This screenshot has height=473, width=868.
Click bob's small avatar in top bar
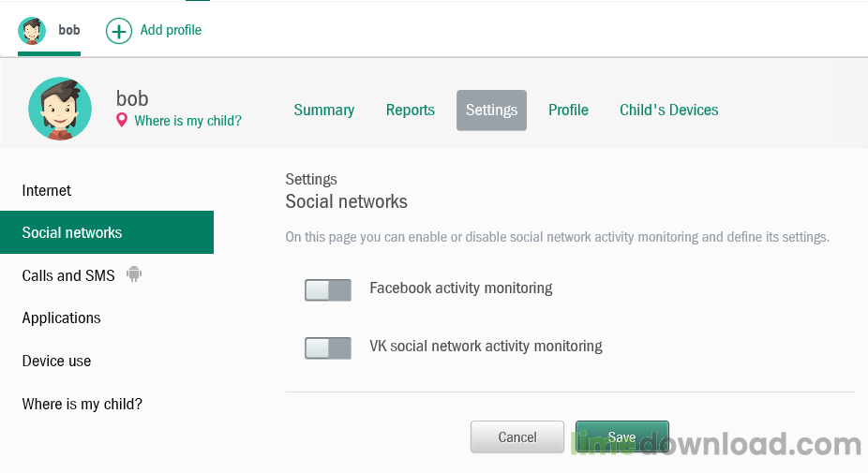click(x=33, y=31)
